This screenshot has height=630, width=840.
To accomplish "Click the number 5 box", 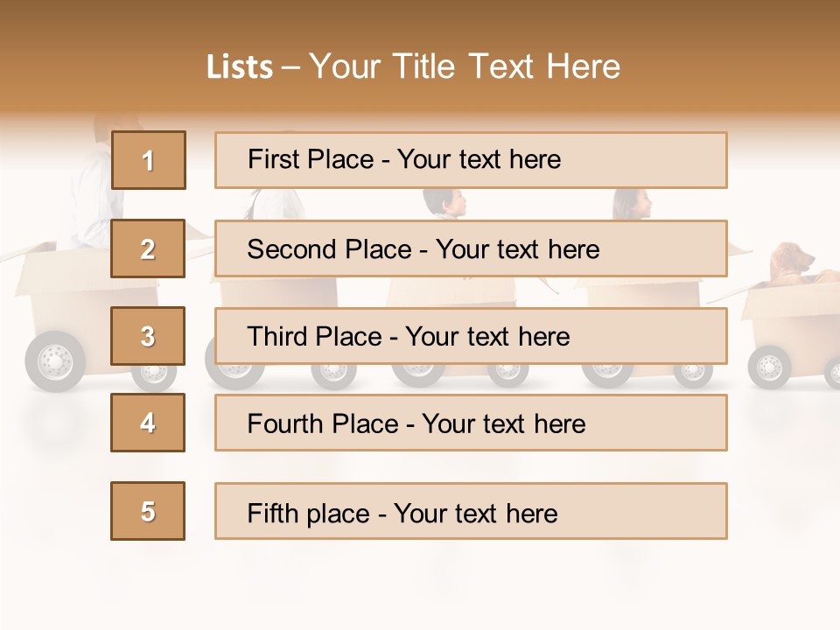I will coord(148,511).
